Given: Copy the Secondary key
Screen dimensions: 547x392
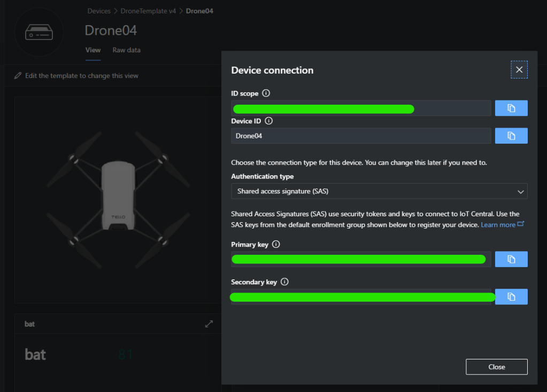Looking at the screenshot, I should 511,296.
